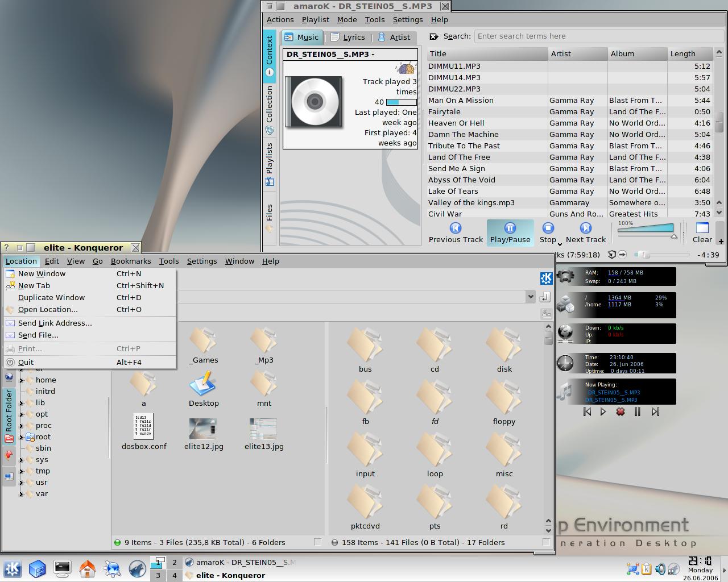This screenshot has height=582, width=728.
Task: Sort playlist by Length column header
Action: pyautogui.click(x=690, y=53)
